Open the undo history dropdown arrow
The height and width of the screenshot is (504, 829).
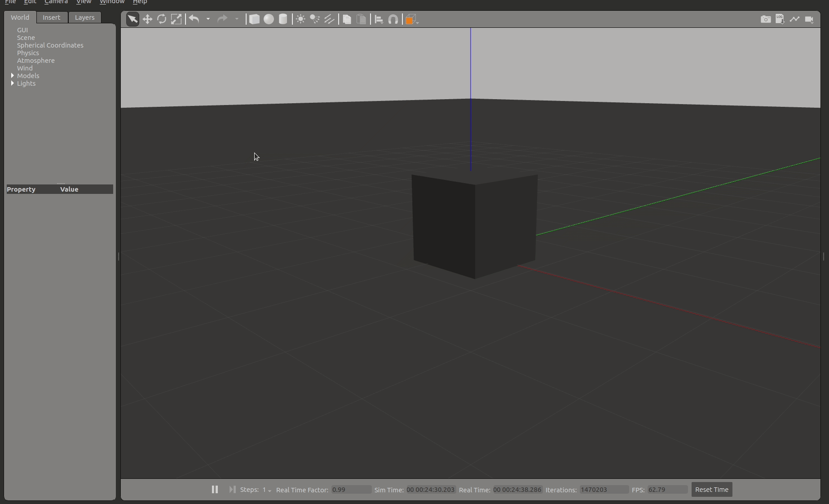pos(208,19)
